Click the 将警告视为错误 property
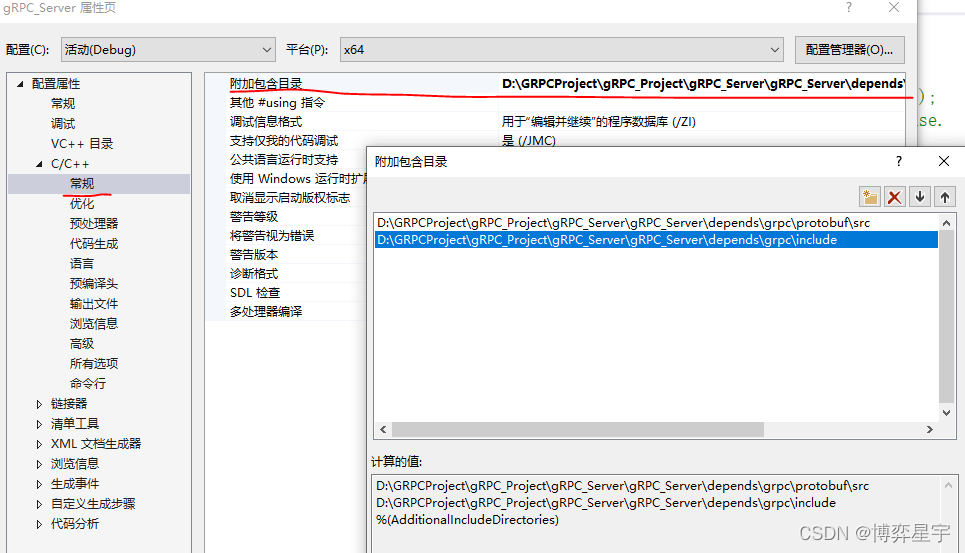The image size is (965, 553). pyautogui.click(x=271, y=236)
